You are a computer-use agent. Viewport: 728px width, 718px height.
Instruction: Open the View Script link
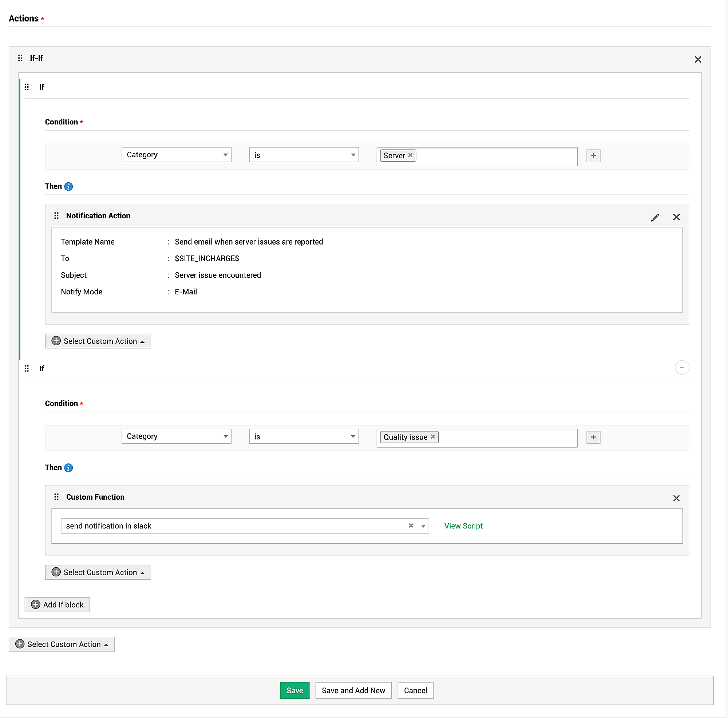463,526
